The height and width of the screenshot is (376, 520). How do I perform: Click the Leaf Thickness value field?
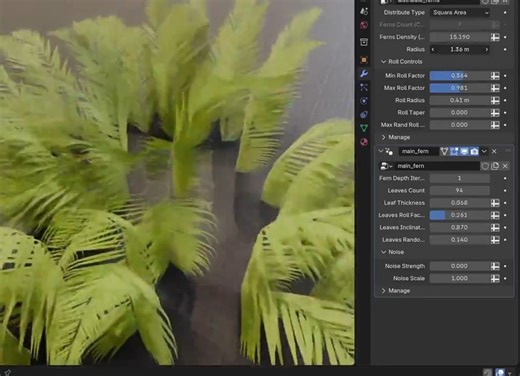[x=460, y=203]
